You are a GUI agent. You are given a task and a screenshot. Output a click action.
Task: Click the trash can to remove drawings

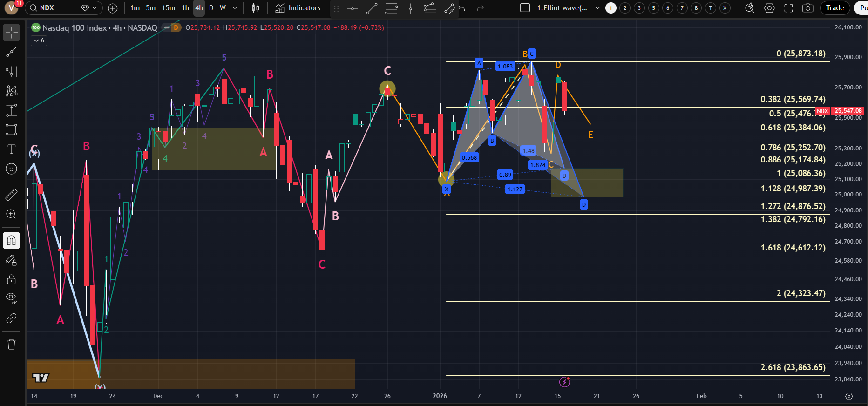click(11, 344)
